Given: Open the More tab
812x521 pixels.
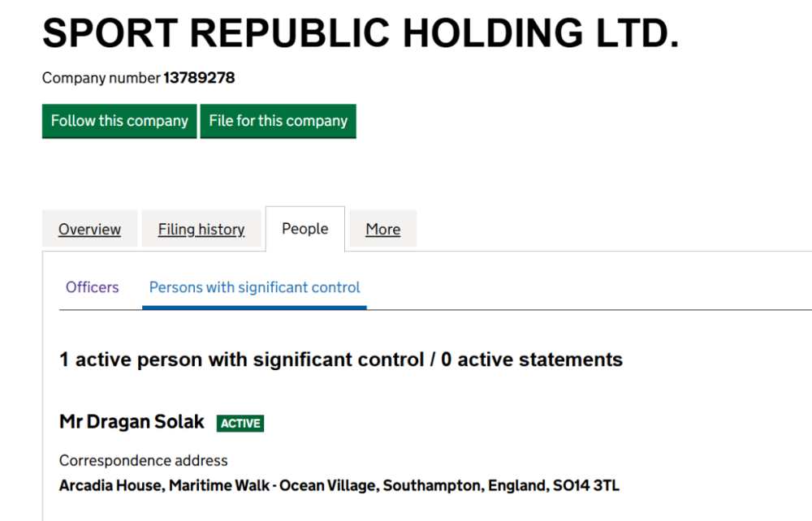Looking at the screenshot, I should tap(382, 230).
